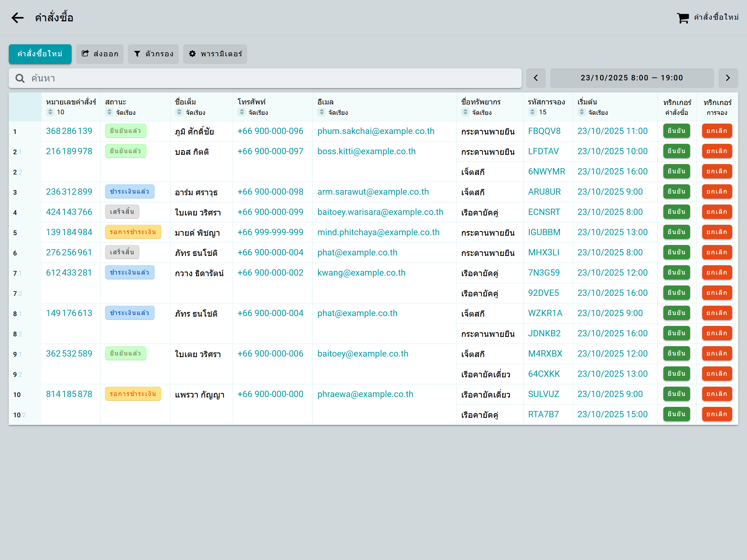This screenshot has height=560, width=747.
Task: Go to previous date with left chevron
Action: coord(536,78)
